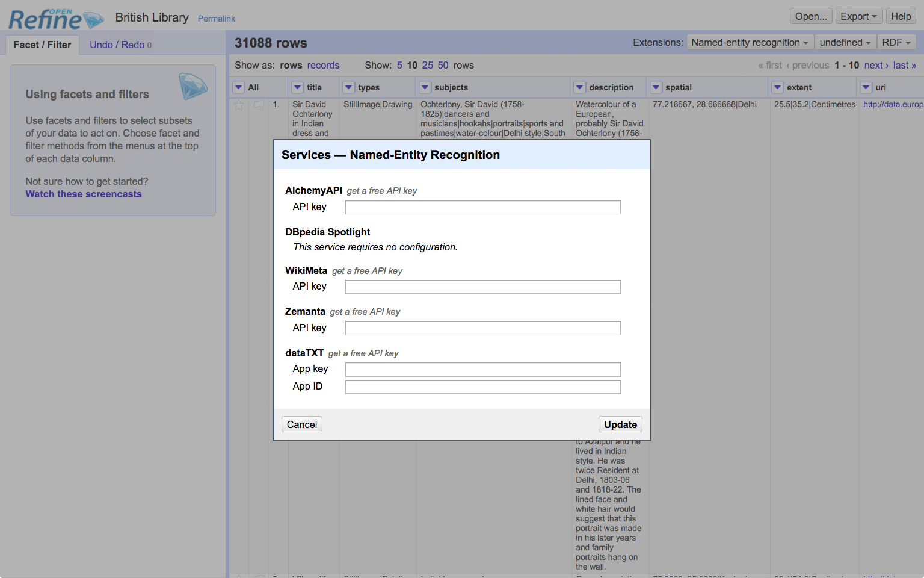
Task: Follow Zemanta's get a free API key link
Action: (365, 312)
